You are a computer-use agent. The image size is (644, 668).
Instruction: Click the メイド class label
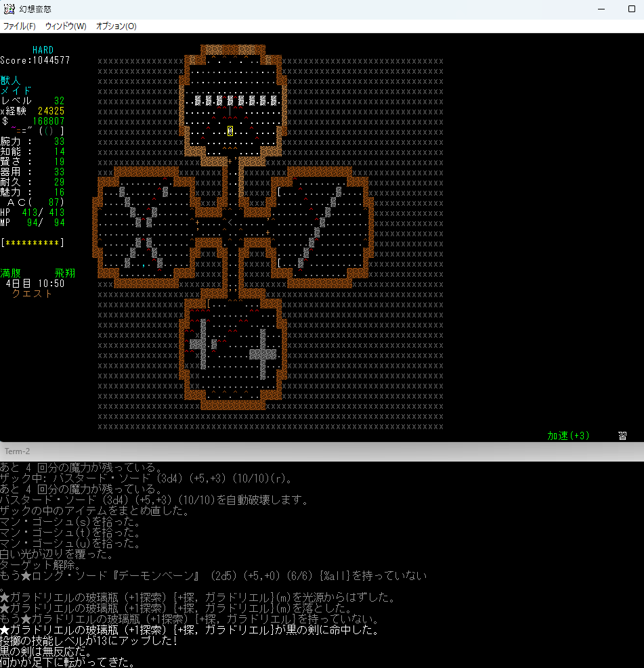point(16,90)
